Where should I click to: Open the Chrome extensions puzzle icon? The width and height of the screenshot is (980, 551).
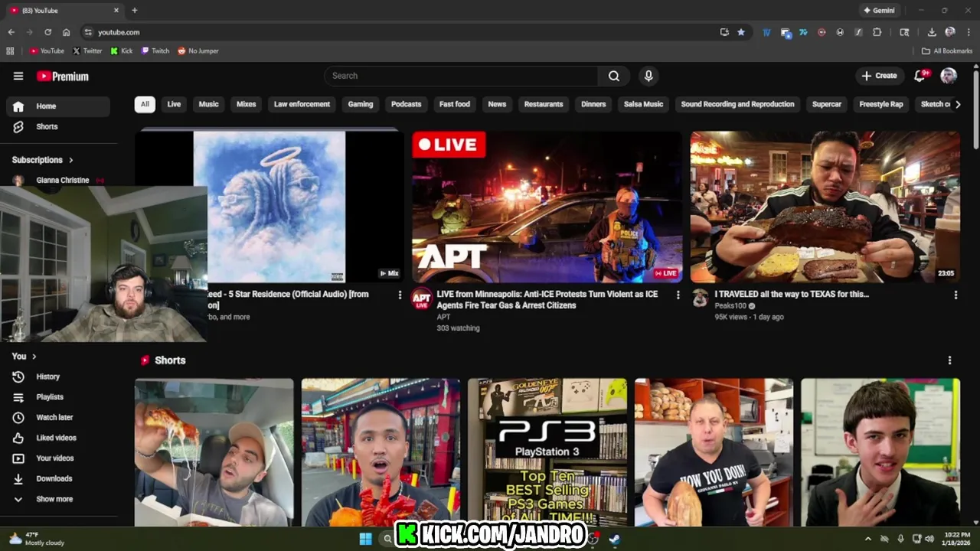[877, 32]
